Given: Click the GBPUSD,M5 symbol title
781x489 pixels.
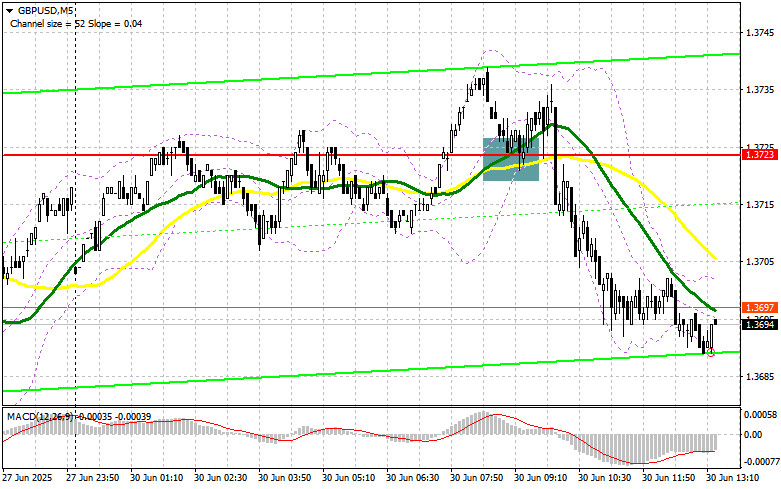Looking at the screenshot, I should (43, 10).
